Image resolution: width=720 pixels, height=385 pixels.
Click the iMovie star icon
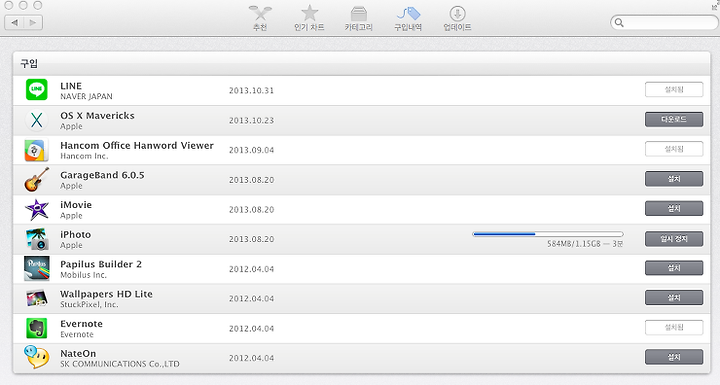click(37, 209)
